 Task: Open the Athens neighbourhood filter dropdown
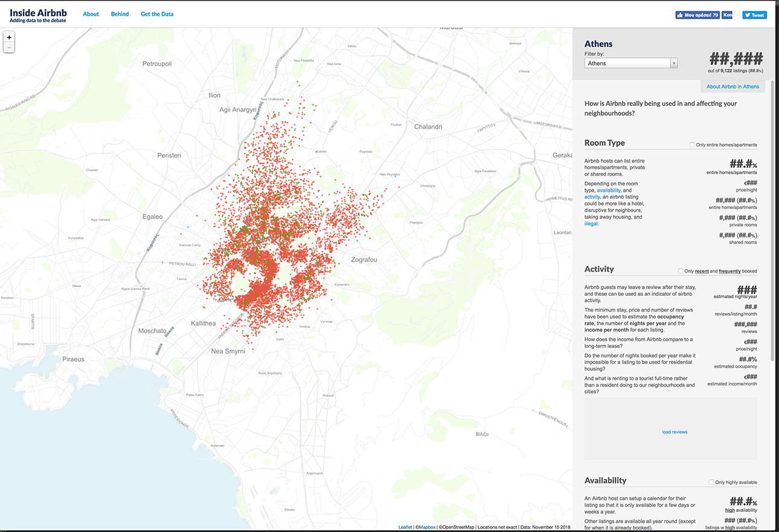tap(627, 63)
